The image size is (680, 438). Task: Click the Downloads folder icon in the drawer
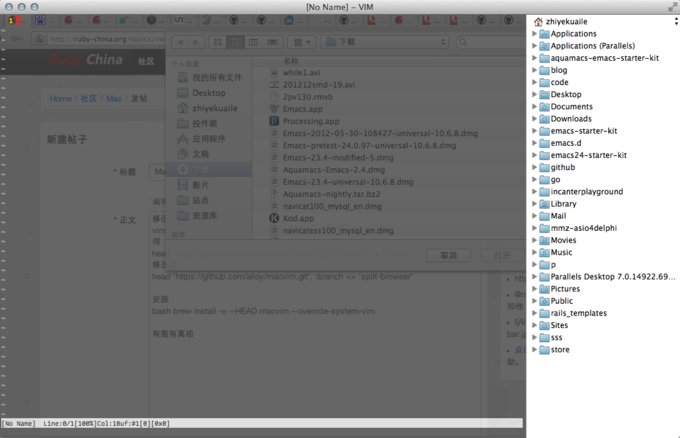pyautogui.click(x=544, y=119)
